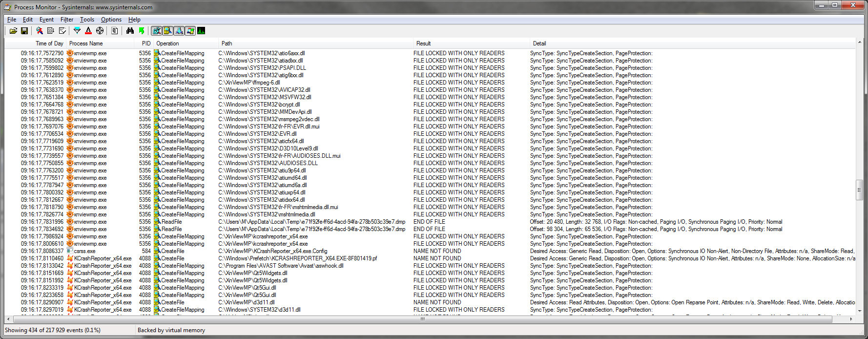The image size is (868, 339).
Task: Click CreateFile operation icon in csrss.exe row
Action: coord(157,251)
